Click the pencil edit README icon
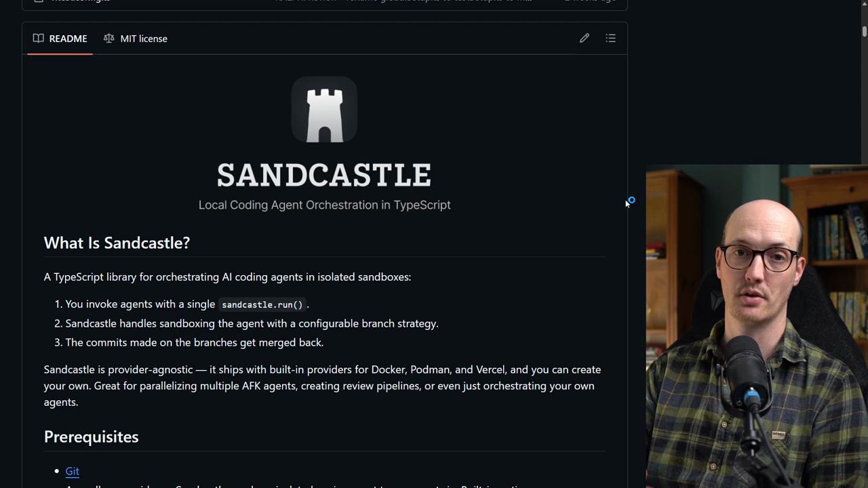 pyautogui.click(x=585, y=39)
